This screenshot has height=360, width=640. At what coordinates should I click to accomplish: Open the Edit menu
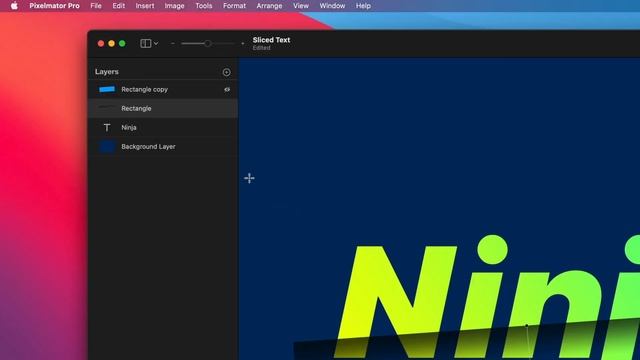[119, 6]
